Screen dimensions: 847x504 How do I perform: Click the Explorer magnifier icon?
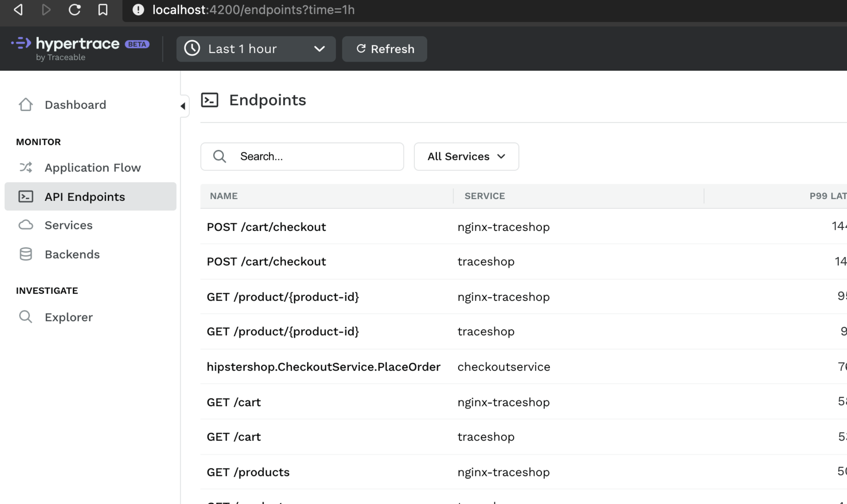tap(26, 317)
